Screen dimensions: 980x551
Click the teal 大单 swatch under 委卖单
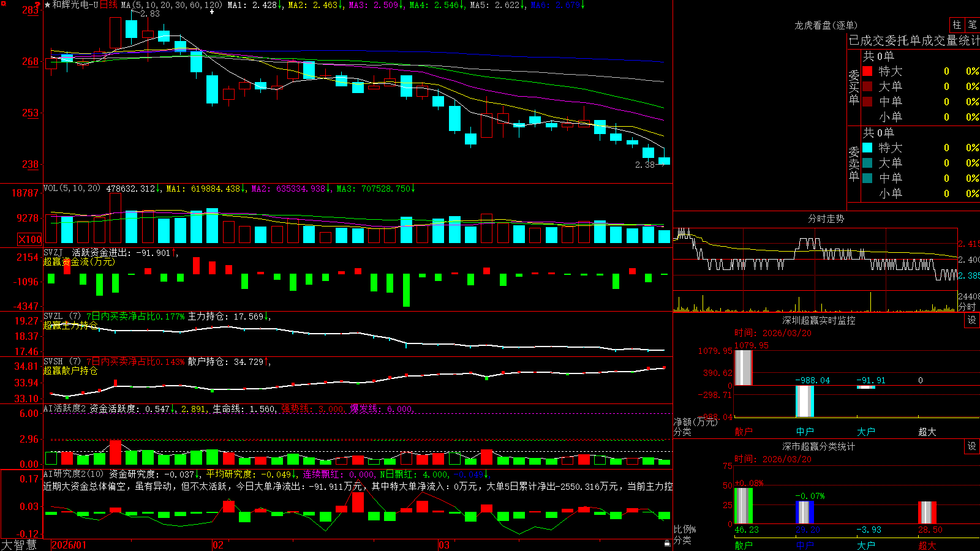867,163
